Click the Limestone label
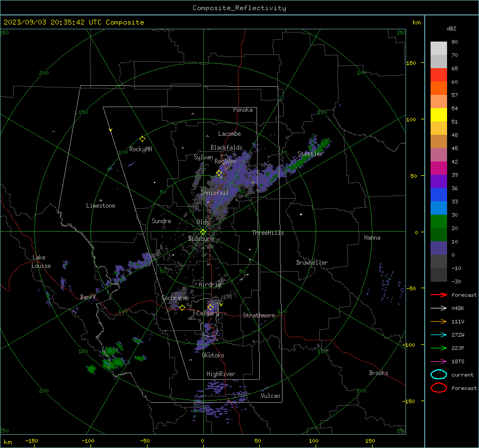This screenshot has height=448, width=479. click(101, 206)
